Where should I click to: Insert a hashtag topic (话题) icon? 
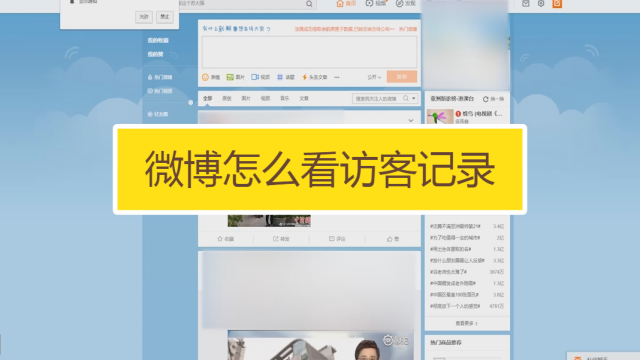[x=286, y=77]
